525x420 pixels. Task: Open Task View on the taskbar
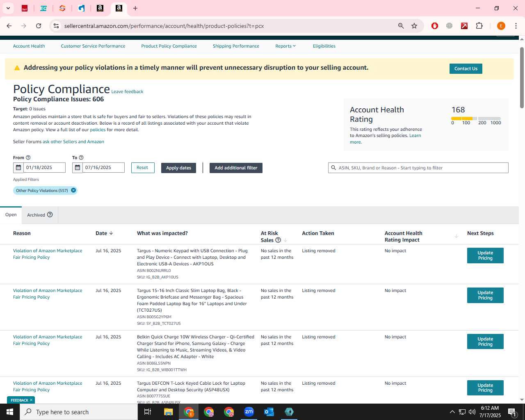click(148, 412)
